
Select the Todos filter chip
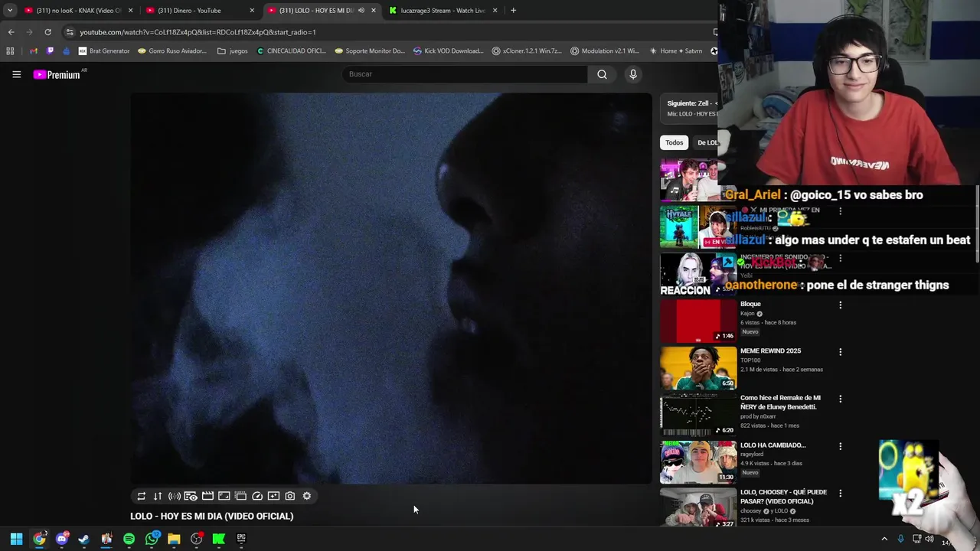(x=674, y=142)
